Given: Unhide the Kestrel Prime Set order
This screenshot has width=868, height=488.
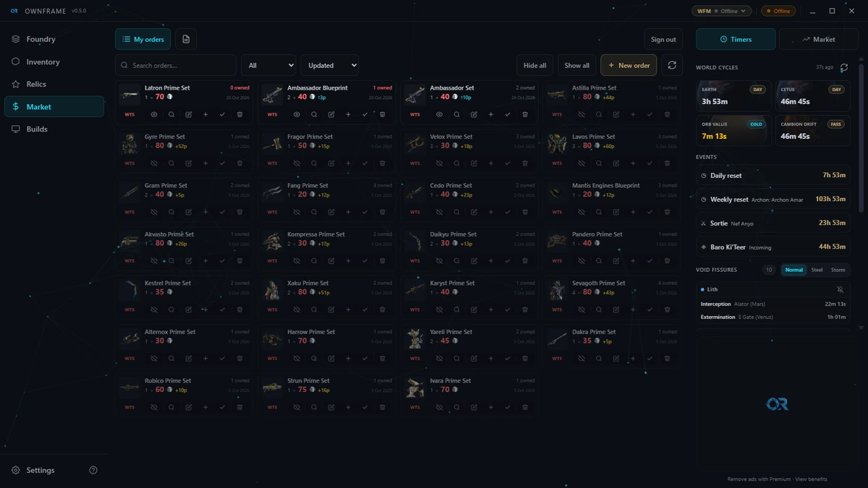Looking at the screenshot, I should (x=154, y=309).
